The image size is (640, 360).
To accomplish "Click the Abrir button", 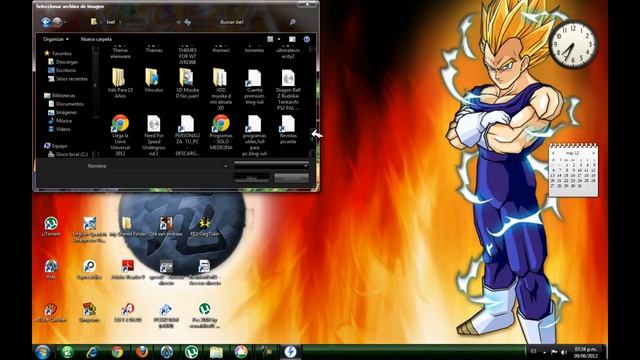I will tap(251, 178).
